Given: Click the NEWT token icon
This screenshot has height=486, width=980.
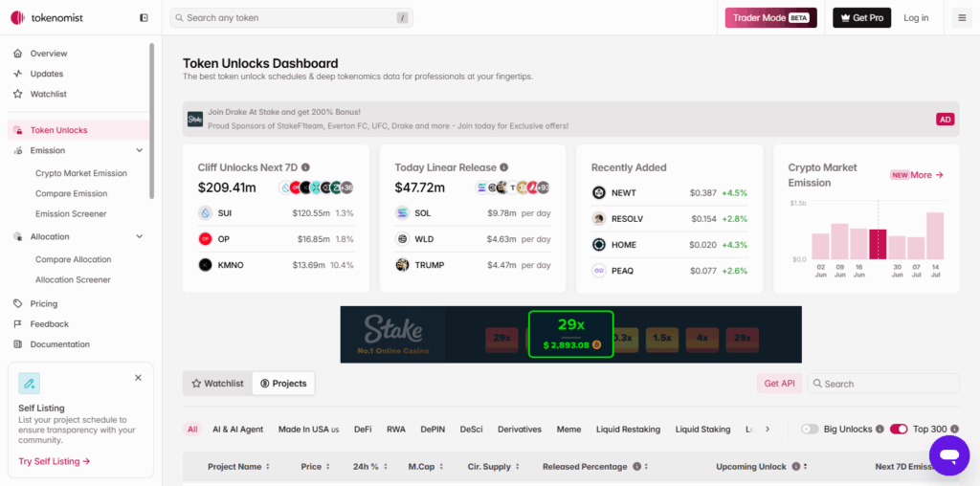Looking at the screenshot, I should click(x=599, y=192).
